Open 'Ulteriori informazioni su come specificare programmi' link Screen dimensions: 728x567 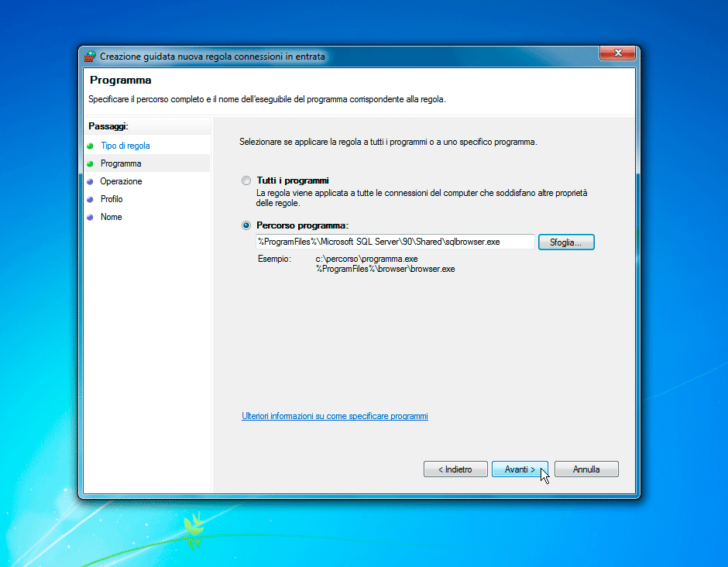[x=335, y=416]
